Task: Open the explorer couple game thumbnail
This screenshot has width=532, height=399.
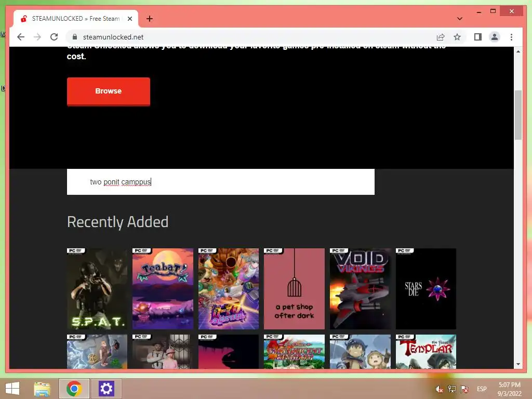Action: [x=163, y=352]
